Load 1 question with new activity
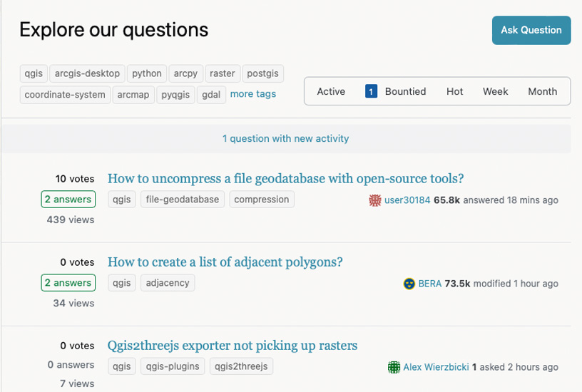Viewport: 582px width, 392px height. coord(285,138)
